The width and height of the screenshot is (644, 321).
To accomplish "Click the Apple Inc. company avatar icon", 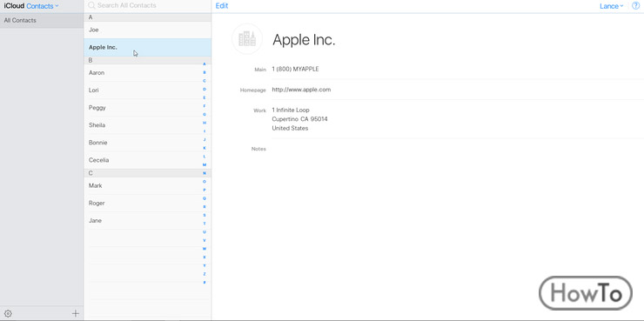I will [247, 39].
